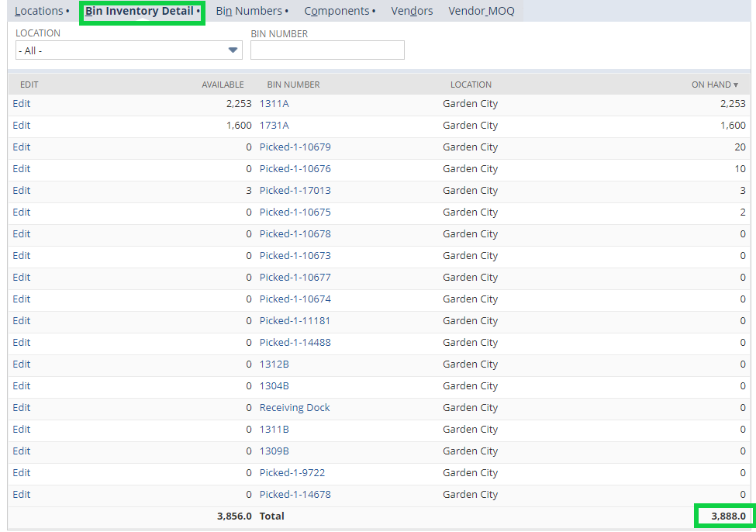This screenshot has height=532, width=756.
Task: Click the Location dropdown arrow icon
Action: (232, 50)
